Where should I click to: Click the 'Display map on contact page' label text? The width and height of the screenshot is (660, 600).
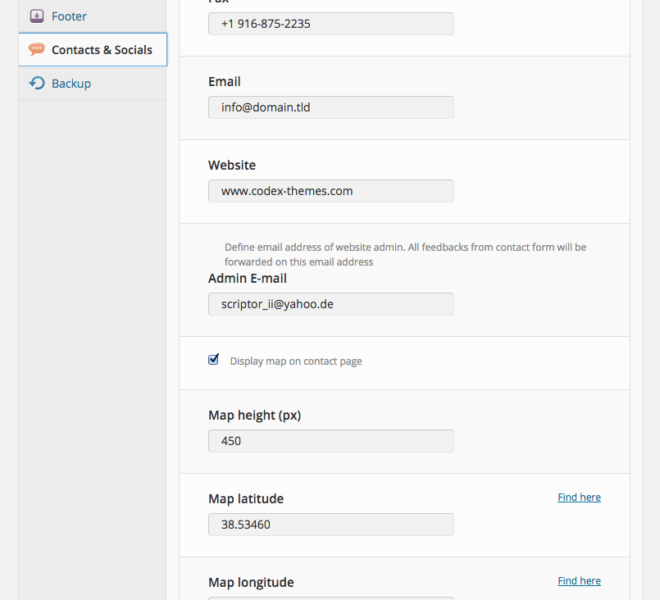coord(295,361)
